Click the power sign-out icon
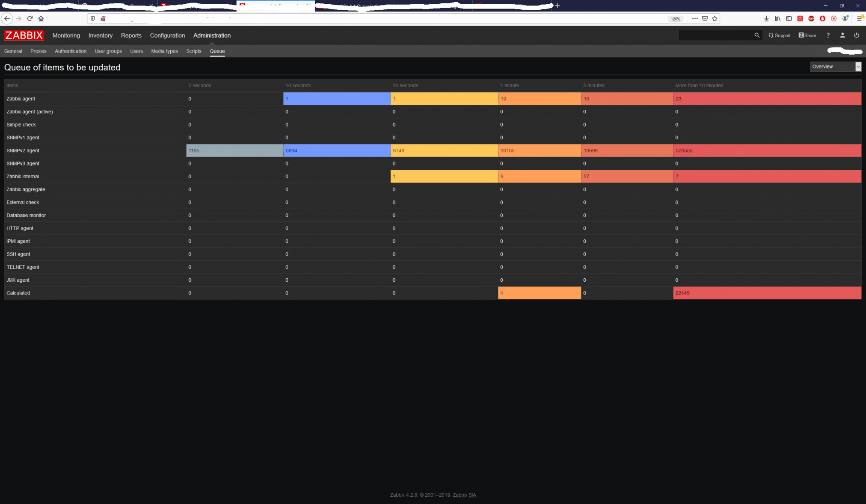This screenshot has width=866, height=504. pyautogui.click(x=856, y=35)
